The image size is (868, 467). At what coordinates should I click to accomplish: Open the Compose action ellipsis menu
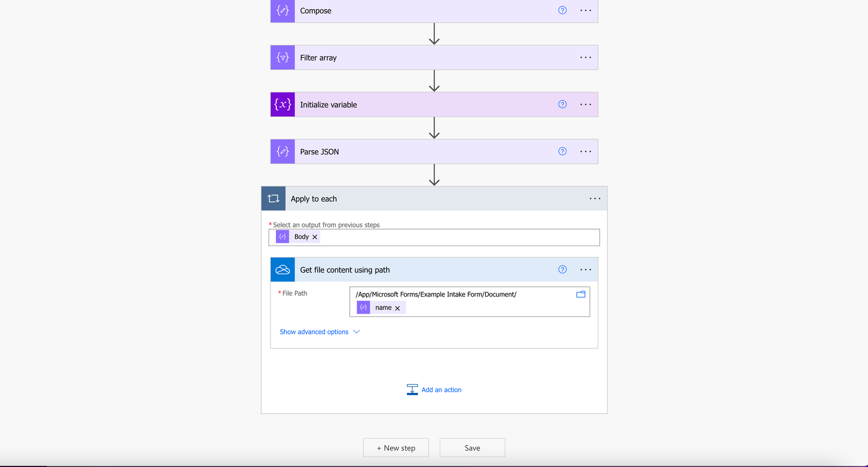click(x=586, y=10)
